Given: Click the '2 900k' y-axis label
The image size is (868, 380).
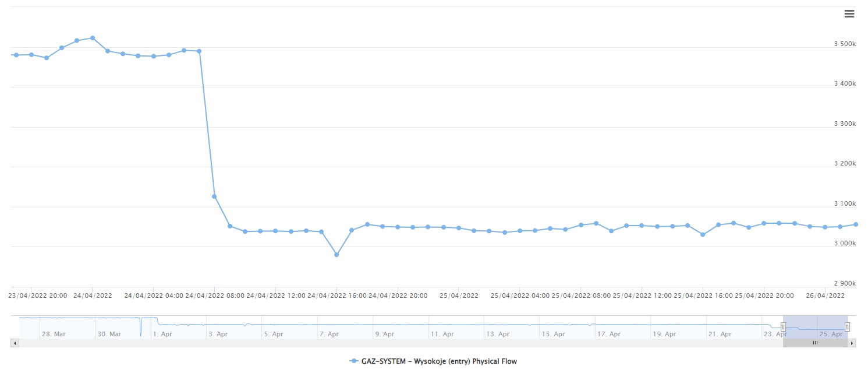Looking at the screenshot, I should tap(845, 284).
